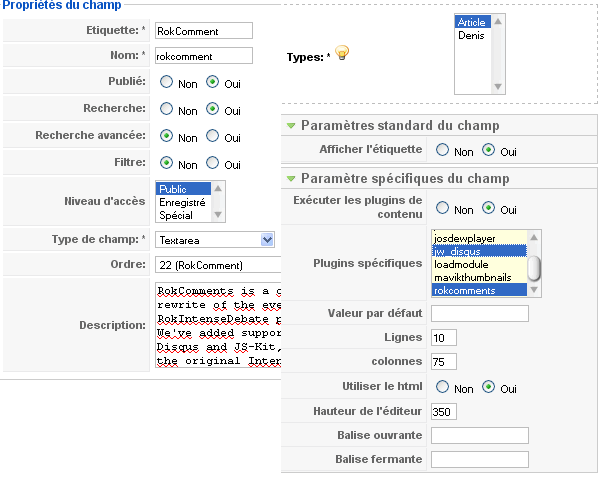Click the Lignes field showing 10
Image resolution: width=600 pixels, height=480 pixels.
(444, 338)
